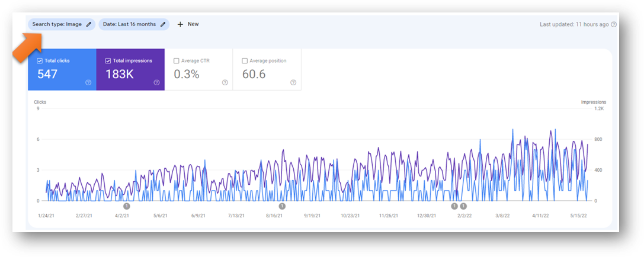Click annotation marker near 8/16/21
This screenshot has height=257, width=644.
282,206
